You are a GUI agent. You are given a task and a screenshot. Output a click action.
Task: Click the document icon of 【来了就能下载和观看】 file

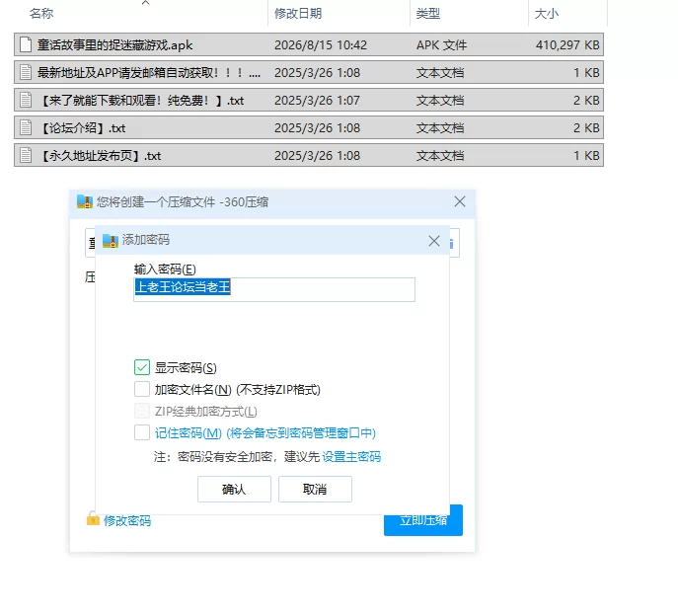(26, 100)
